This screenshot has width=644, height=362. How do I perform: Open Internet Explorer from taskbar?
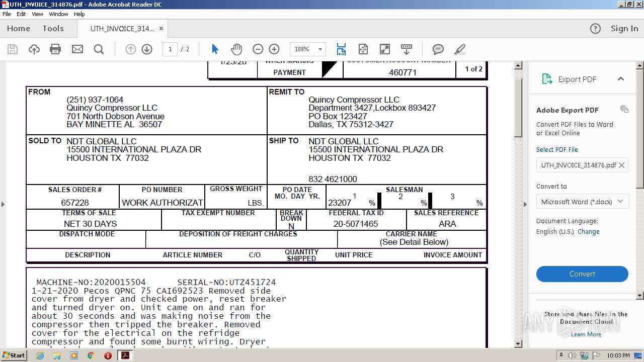point(40,355)
